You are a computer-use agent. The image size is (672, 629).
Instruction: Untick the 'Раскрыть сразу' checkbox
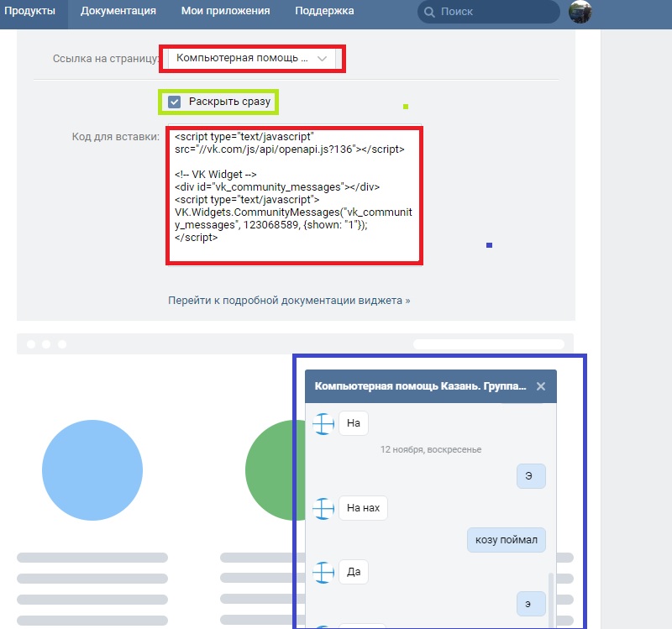174,102
